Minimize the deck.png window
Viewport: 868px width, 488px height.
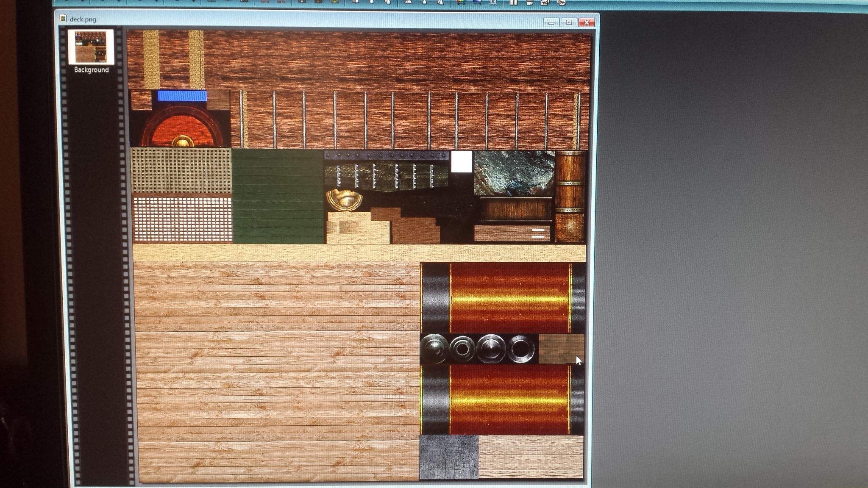click(x=551, y=22)
